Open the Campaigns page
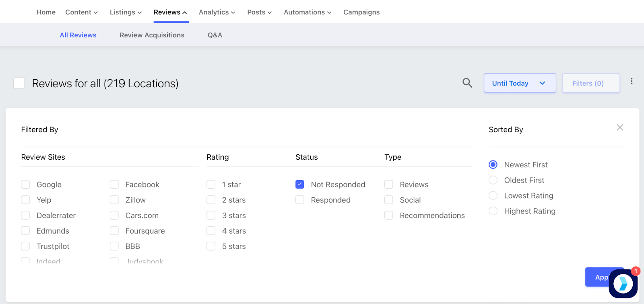The image size is (644, 304). coord(361,12)
